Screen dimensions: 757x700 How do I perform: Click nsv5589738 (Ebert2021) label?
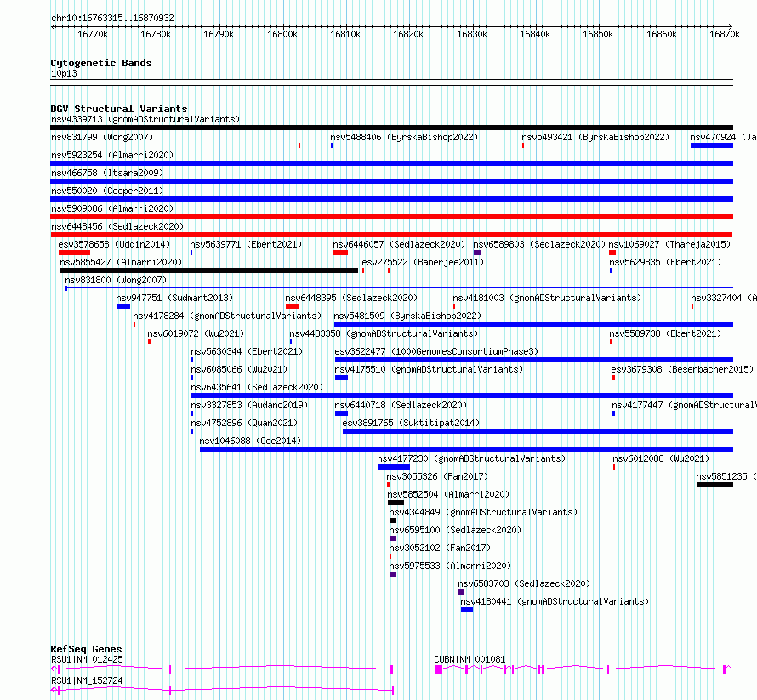point(665,333)
